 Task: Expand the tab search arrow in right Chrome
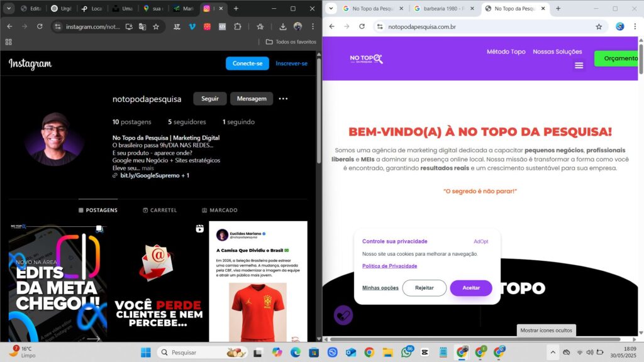pos(331,9)
